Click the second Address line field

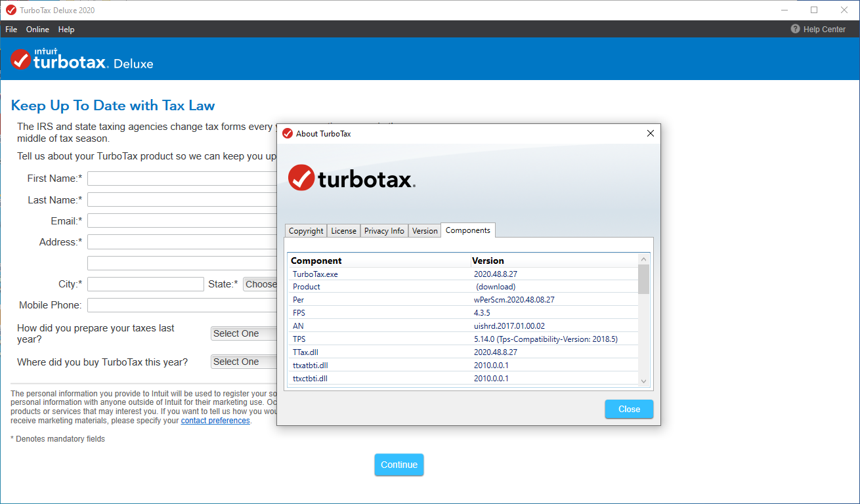click(x=182, y=263)
